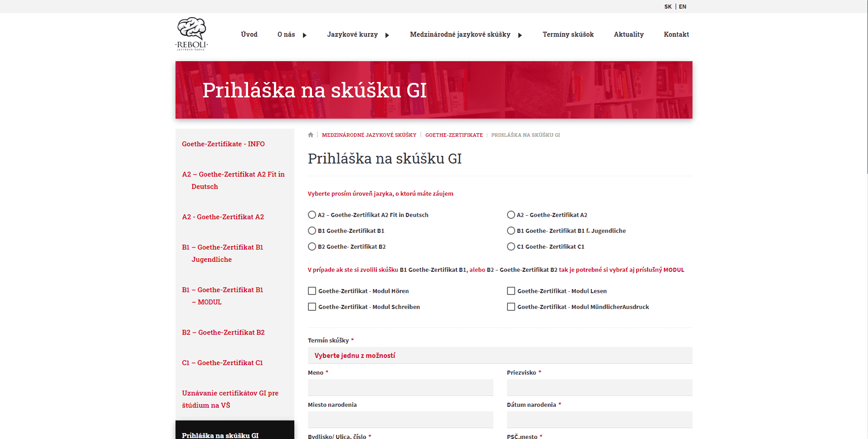The image size is (868, 439).
Task: Click the Meno input field
Action: point(400,388)
